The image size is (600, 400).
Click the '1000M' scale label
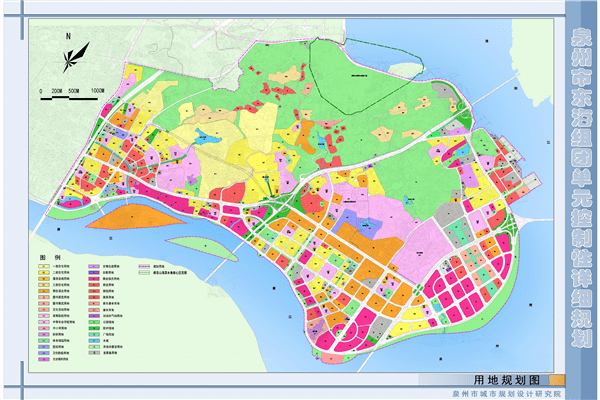(x=97, y=90)
